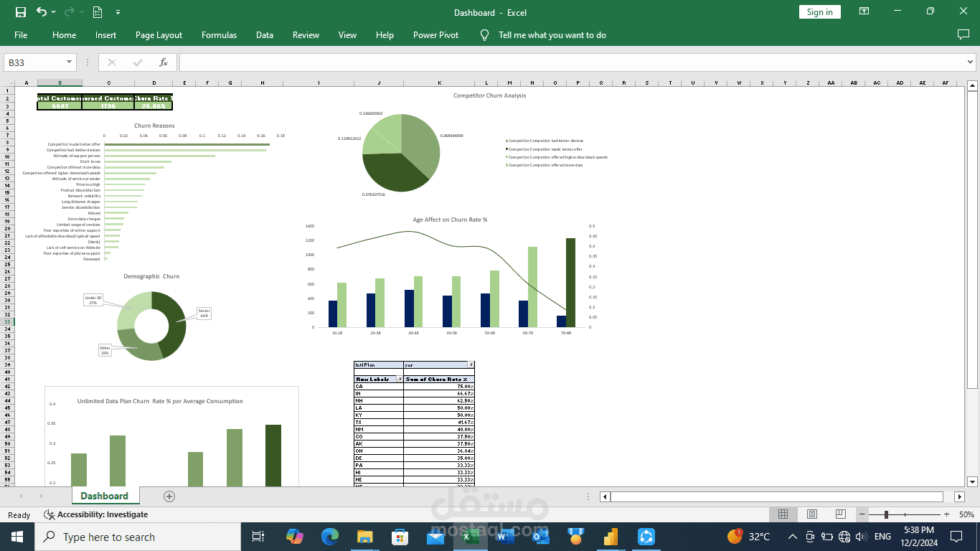980x551 pixels.
Task: Click the vertical scrollbar down arrow
Action: (973, 481)
